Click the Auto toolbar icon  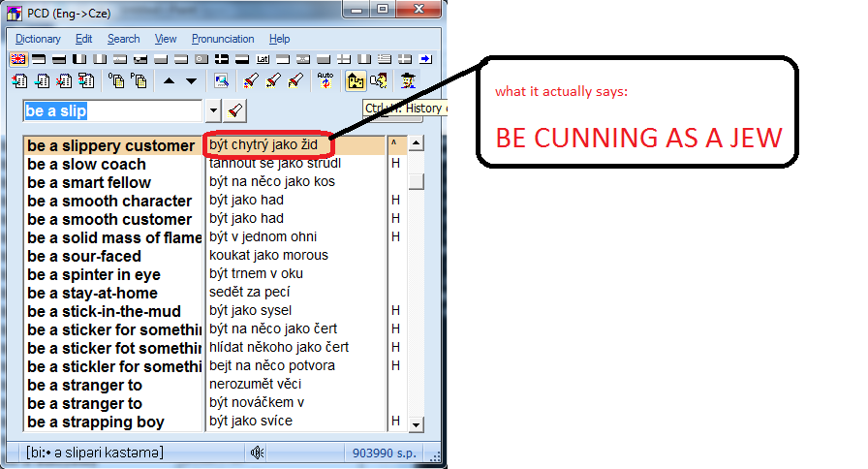pyautogui.click(x=325, y=80)
